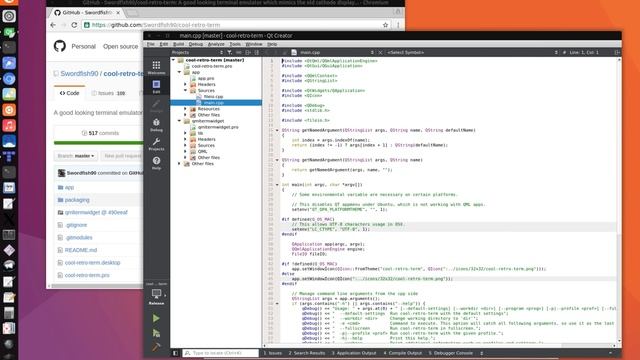
Task: Open Chromium's three-dot menu
Action: point(398,25)
